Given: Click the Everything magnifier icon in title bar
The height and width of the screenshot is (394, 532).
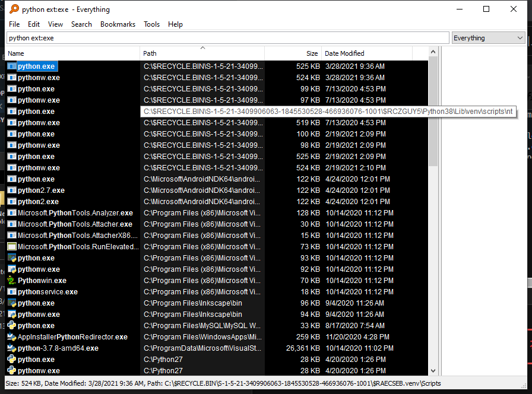Looking at the screenshot, I should click(x=14, y=9).
